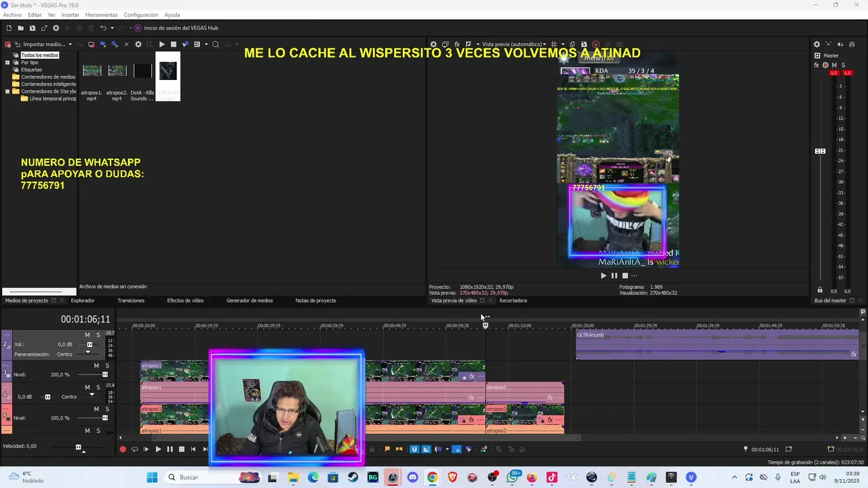Switch to Generador de medios tab
The width and height of the screenshot is (868, 488).
250,300
